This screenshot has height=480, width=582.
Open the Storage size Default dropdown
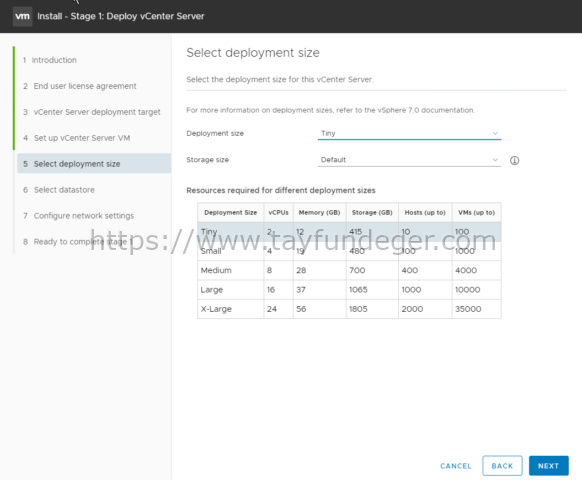pos(409,160)
